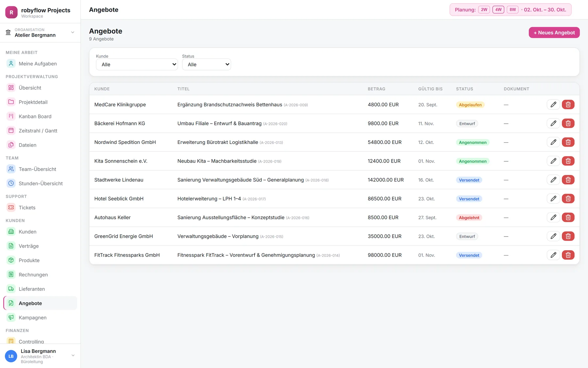Edit the Hotel Seeblick GmbH offer
588x368 pixels.
point(553,199)
